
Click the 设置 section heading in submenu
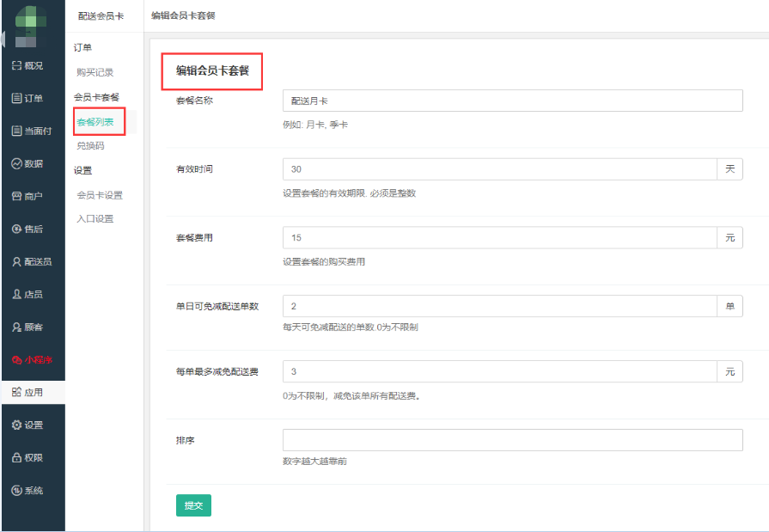click(x=82, y=170)
